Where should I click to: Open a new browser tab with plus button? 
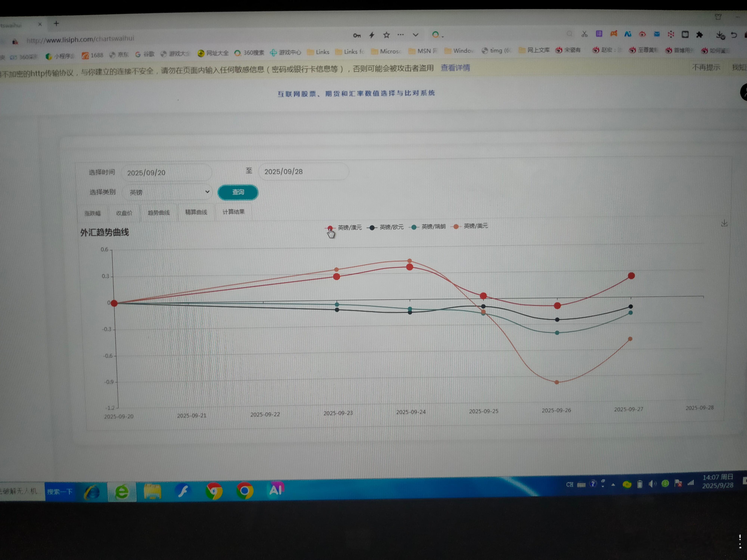pyautogui.click(x=56, y=23)
